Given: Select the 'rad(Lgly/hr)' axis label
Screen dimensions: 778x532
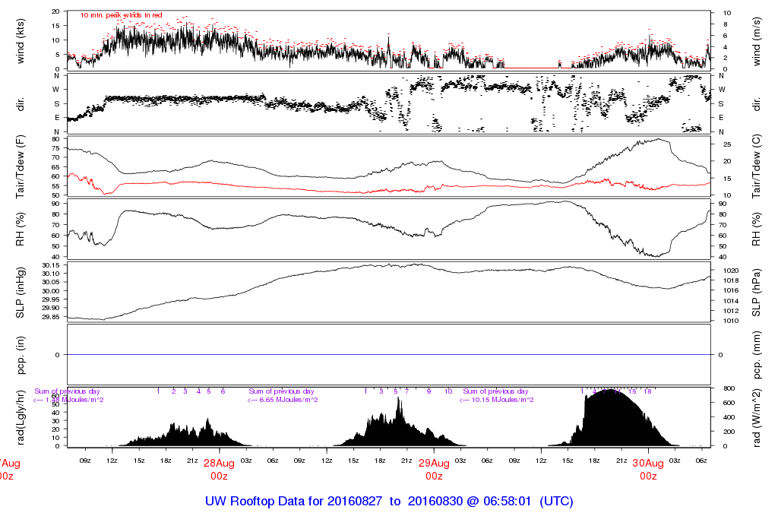Looking at the screenshot, I should coord(21,416).
